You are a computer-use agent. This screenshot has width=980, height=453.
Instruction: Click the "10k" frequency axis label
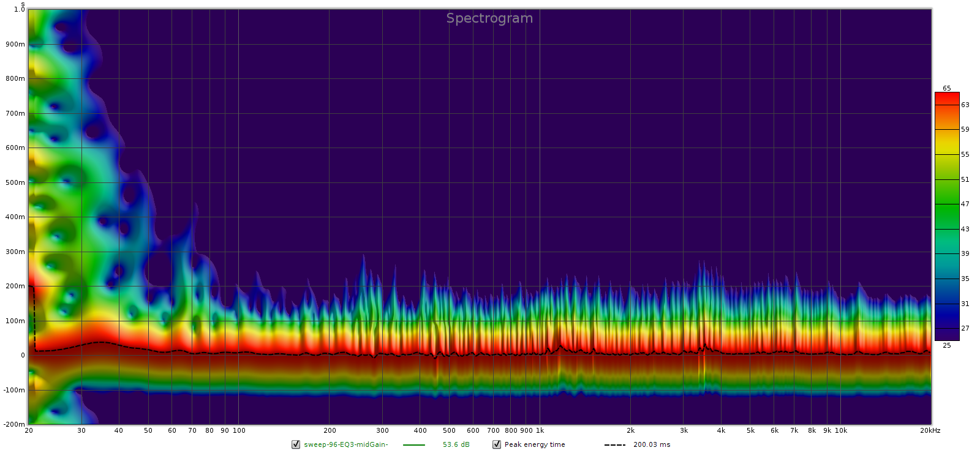[x=841, y=430]
